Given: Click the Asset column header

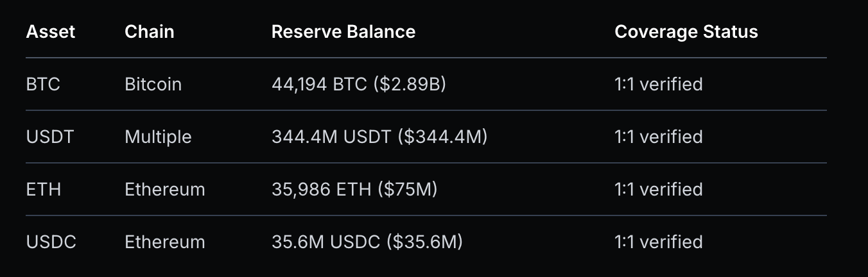Looking at the screenshot, I should pos(51,32).
